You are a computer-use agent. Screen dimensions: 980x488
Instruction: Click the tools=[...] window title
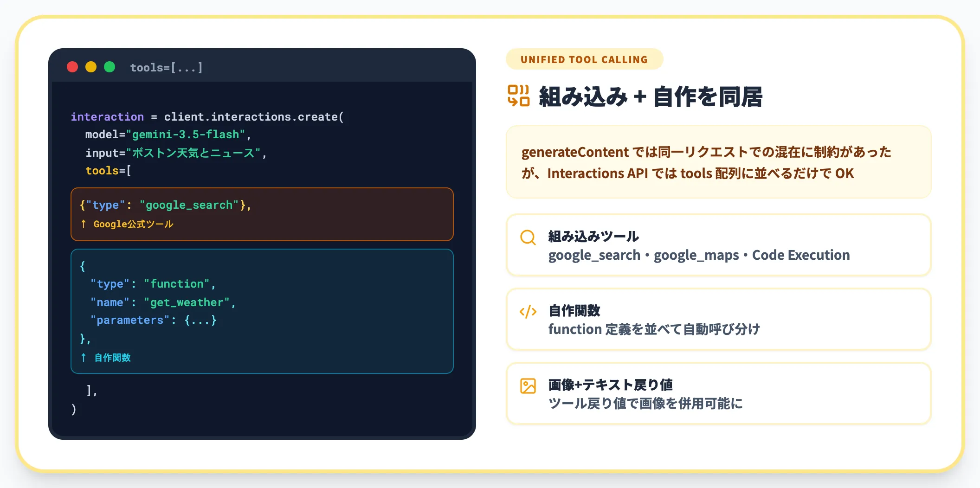[x=166, y=68]
